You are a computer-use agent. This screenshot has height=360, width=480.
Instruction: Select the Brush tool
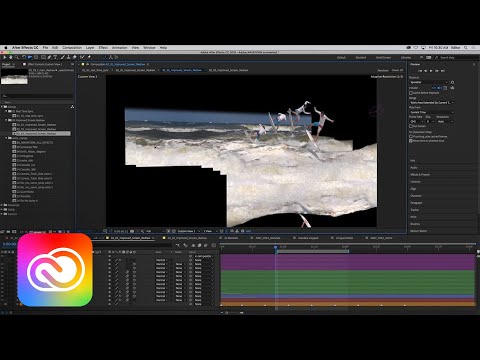tap(62, 57)
